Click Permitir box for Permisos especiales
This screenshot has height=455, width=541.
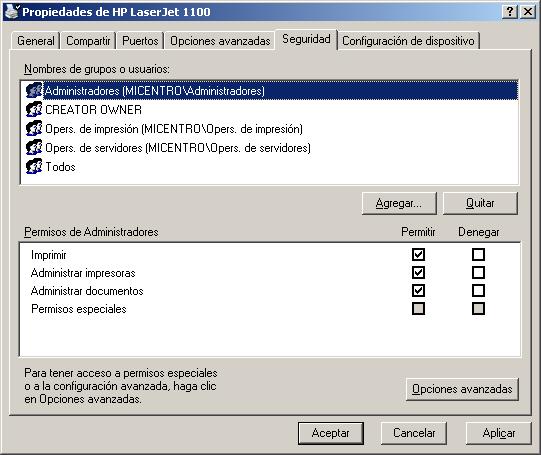(418, 308)
